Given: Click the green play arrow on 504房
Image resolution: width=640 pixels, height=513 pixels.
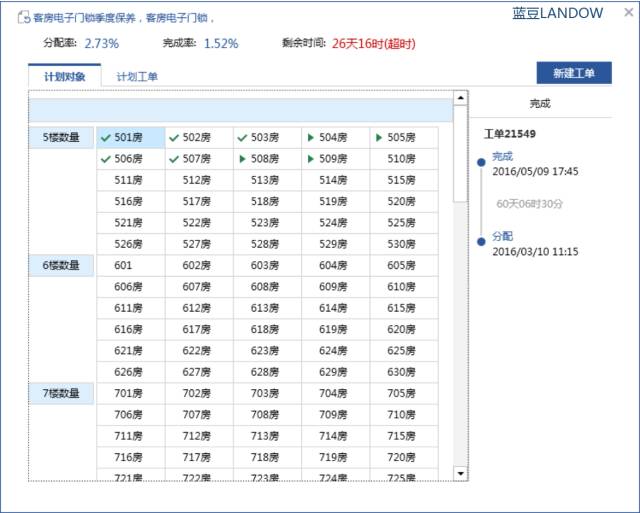Looking at the screenshot, I should (x=311, y=138).
